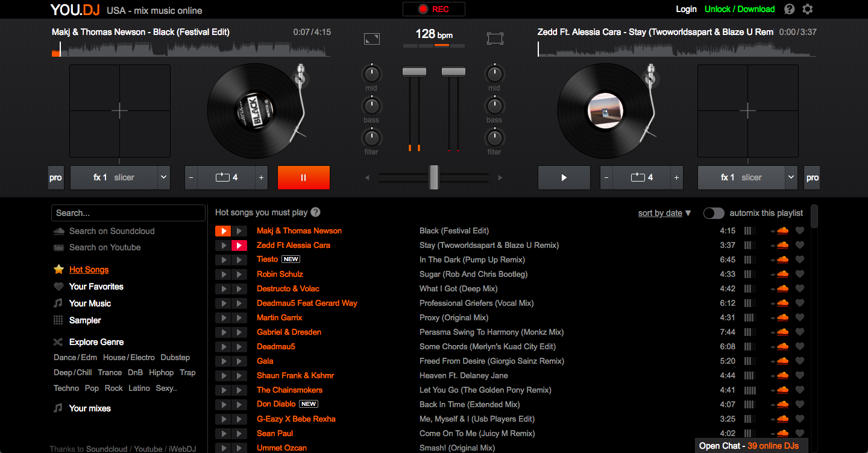Image resolution: width=868 pixels, height=453 pixels.
Task: Open the Hot Songs playlist
Action: pyautogui.click(x=89, y=270)
